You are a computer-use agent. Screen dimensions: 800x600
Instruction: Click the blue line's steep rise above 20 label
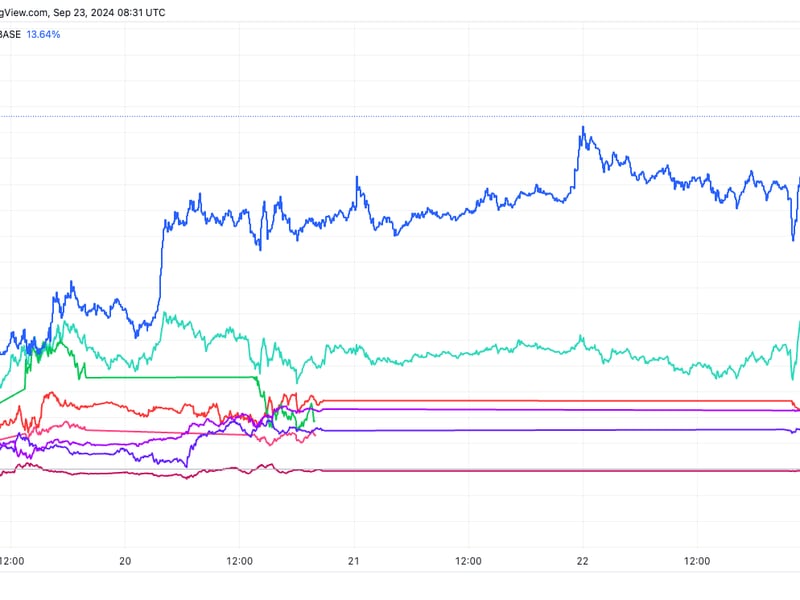click(160, 265)
